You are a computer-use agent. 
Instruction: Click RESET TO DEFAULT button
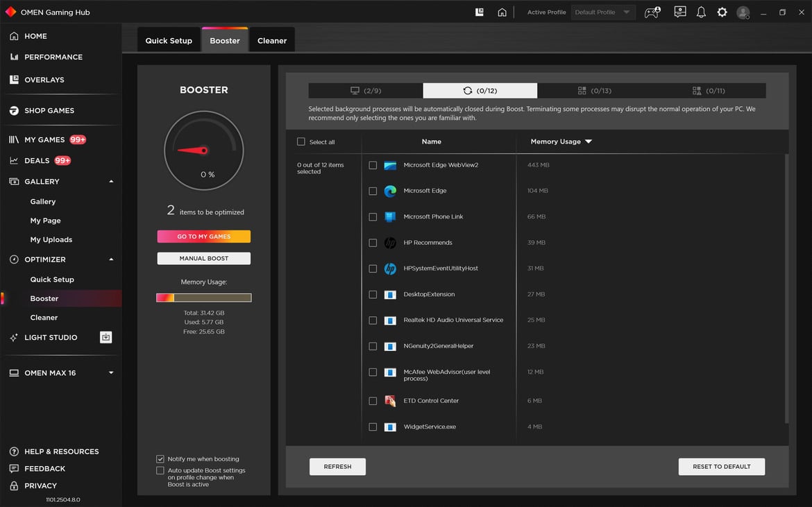click(x=721, y=467)
